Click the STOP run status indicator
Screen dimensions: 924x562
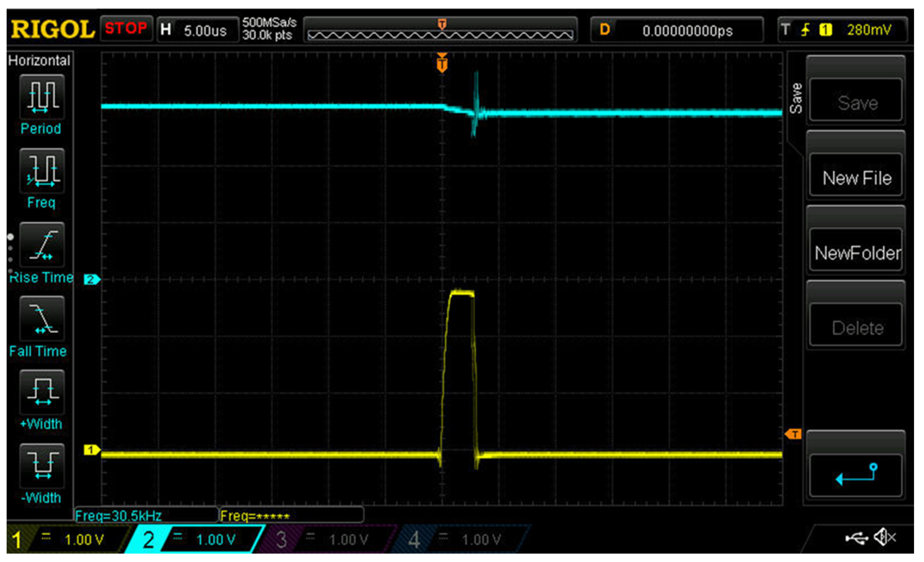[126, 29]
